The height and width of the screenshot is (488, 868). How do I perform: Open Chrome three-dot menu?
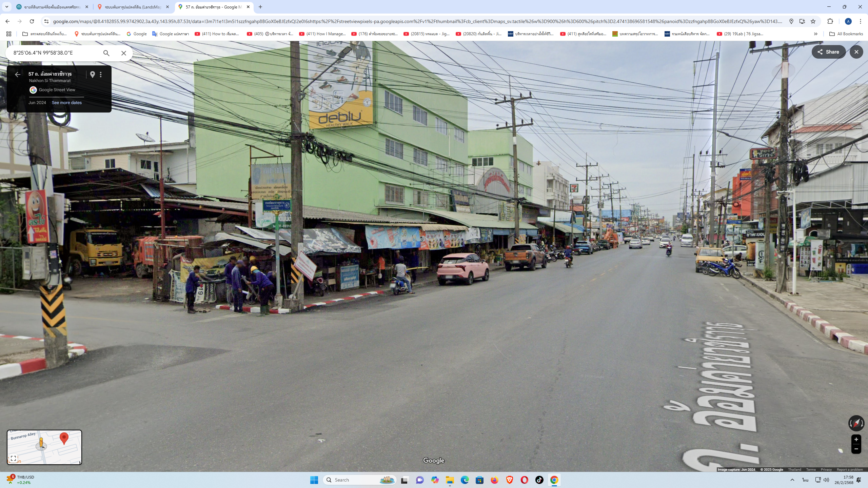pyautogui.click(x=861, y=21)
